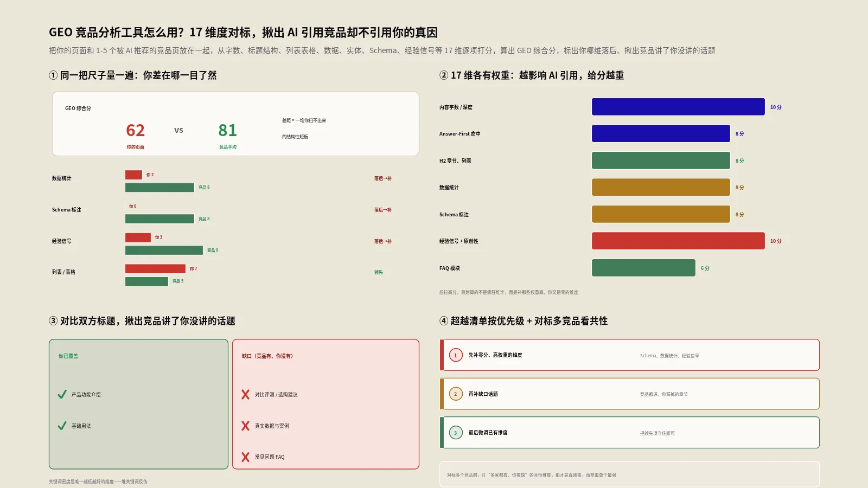868x488 pixels.
Task: Click the 再补缺口话题 card title
Action: point(483,394)
